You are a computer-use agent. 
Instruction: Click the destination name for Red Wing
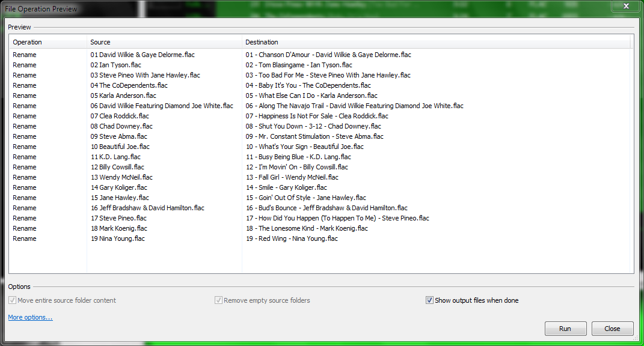292,238
